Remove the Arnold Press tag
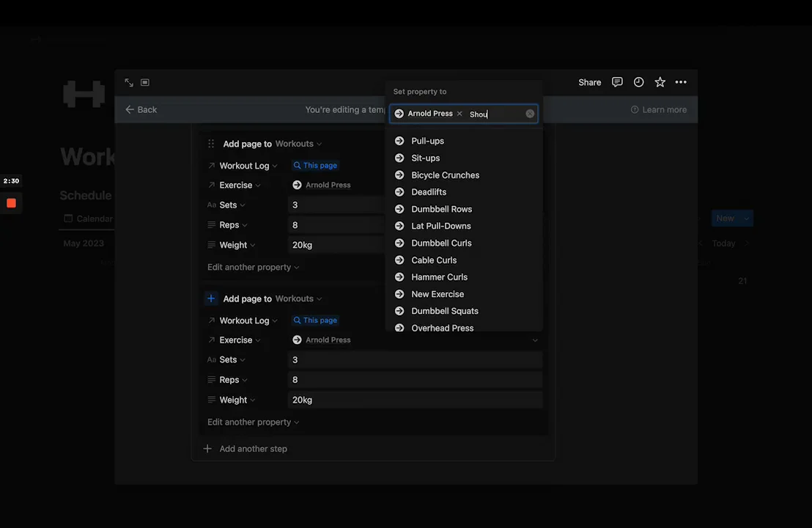Screen dimensions: 812x528 click(459, 114)
